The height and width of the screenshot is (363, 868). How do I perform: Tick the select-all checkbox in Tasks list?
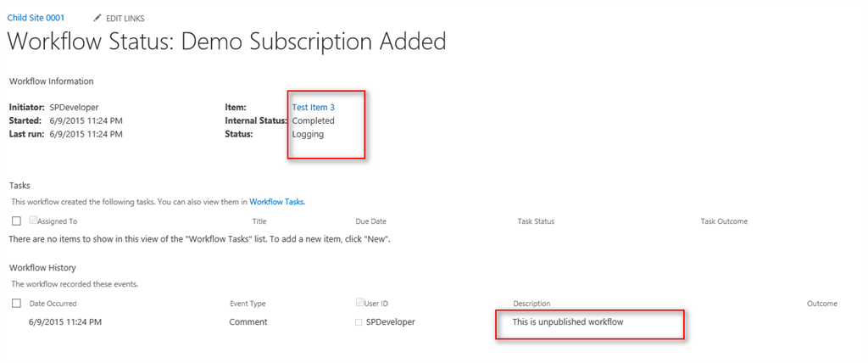click(x=16, y=221)
